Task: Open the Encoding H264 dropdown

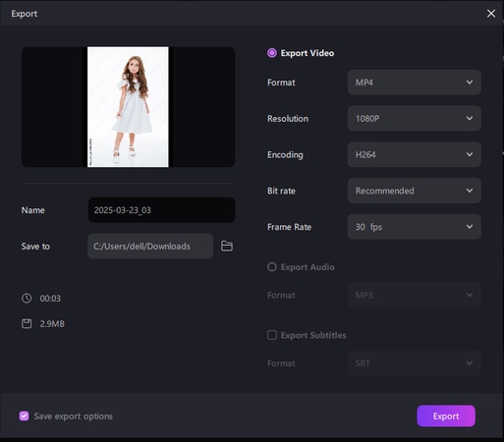Action: click(415, 154)
